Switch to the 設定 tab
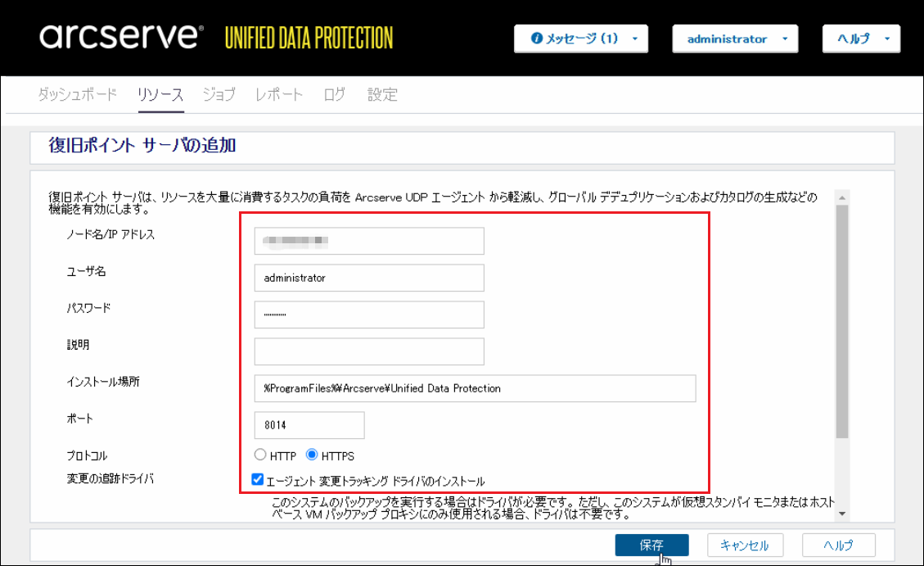This screenshot has width=924, height=566. 382,94
